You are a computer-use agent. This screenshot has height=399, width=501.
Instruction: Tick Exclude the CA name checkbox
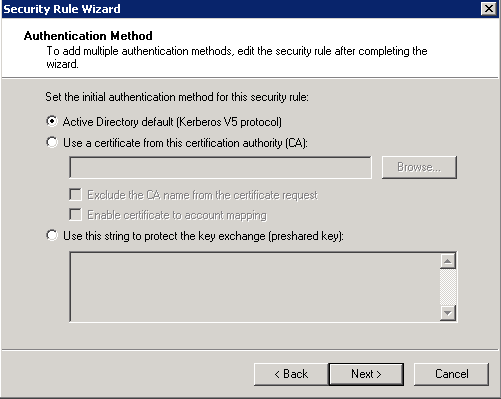coord(75,195)
